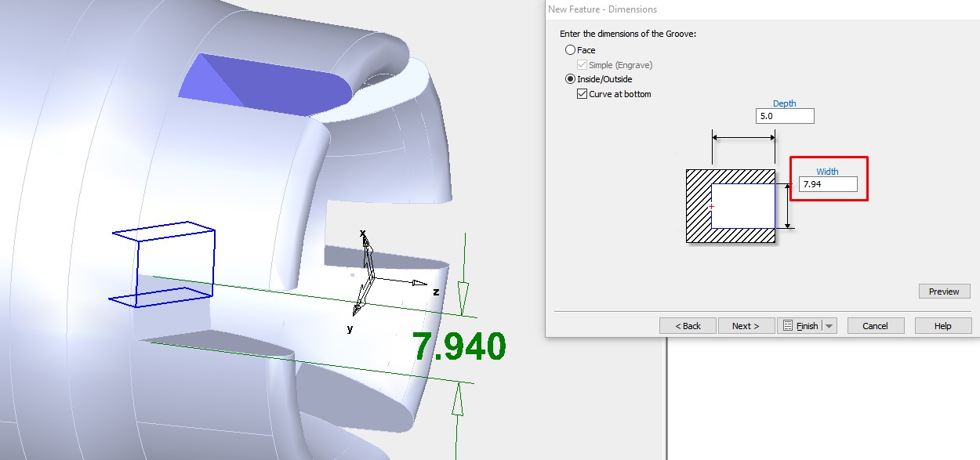Click the Preview button
Screen dimensions: 980x460
tap(943, 291)
